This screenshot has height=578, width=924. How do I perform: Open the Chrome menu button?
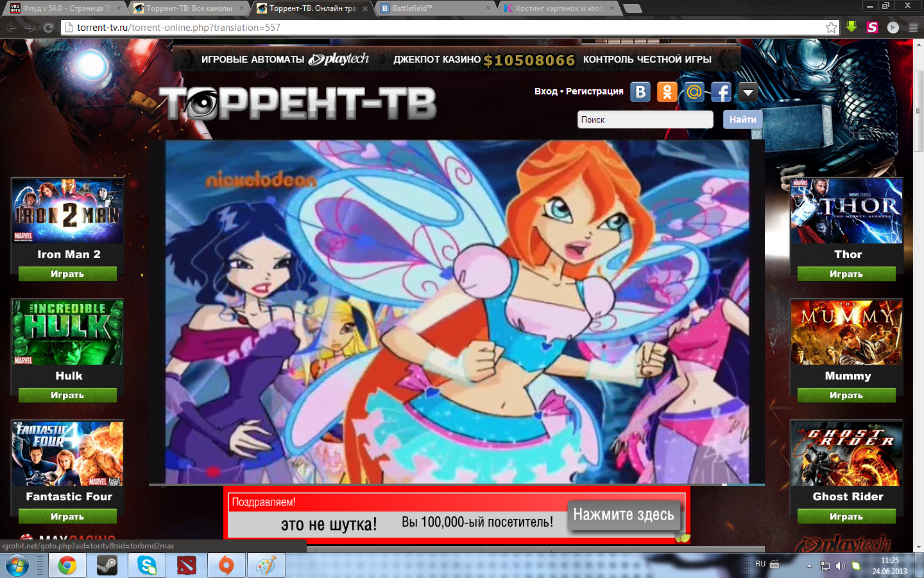pyautogui.click(x=913, y=28)
